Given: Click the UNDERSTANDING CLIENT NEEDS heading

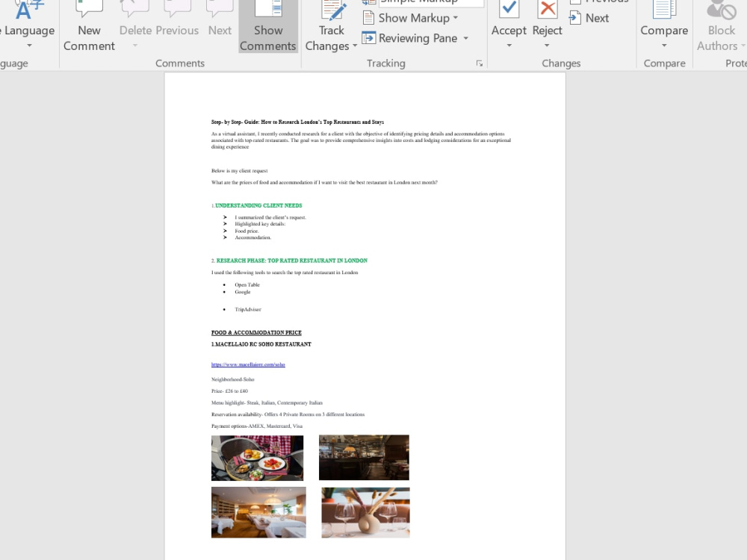Looking at the screenshot, I should click(258, 205).
